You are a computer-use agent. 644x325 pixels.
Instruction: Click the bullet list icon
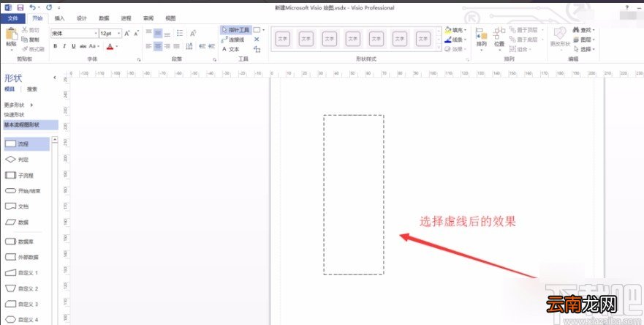(180, 33)
